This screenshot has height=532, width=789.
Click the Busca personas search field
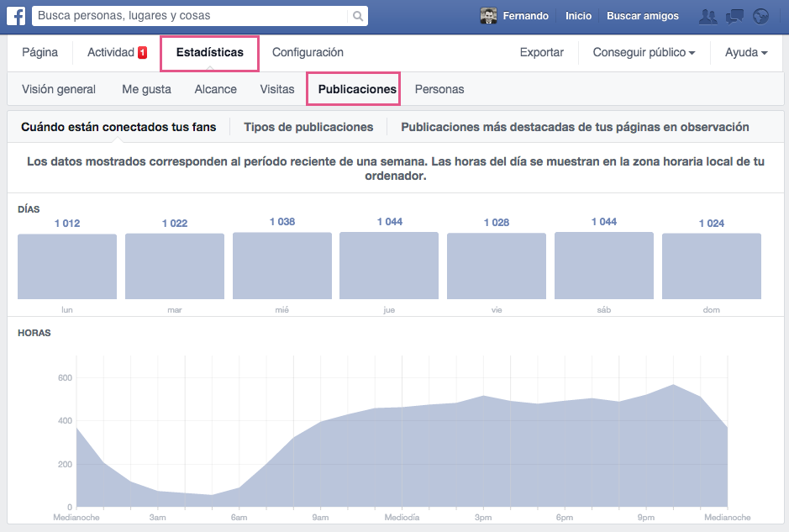pos(189,16)
